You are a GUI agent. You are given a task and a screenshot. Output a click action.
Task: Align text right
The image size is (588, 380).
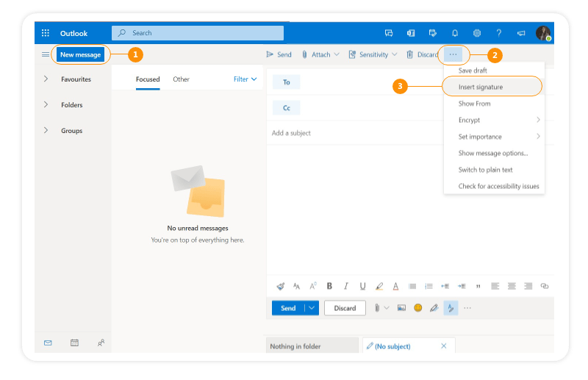click(528, 286)
